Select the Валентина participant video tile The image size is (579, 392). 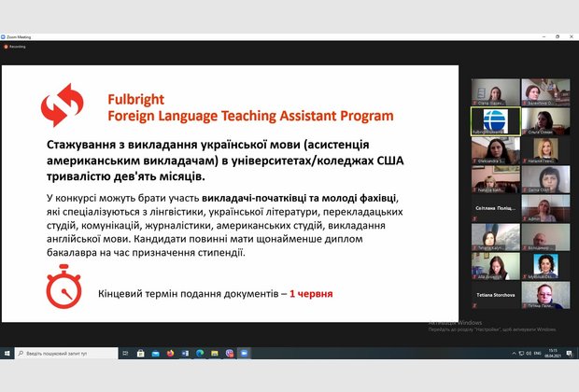click(545, 91)
